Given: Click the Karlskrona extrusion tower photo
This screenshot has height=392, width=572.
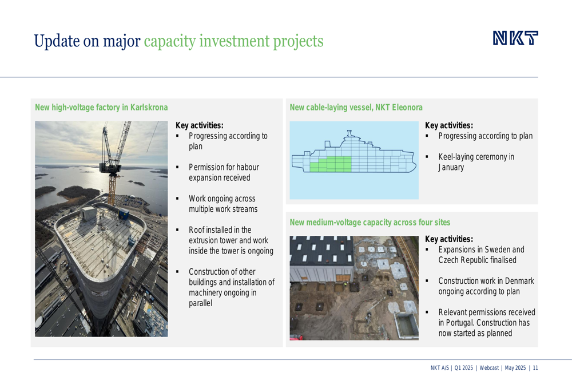Looking at the screenshot, I should 101,229.
